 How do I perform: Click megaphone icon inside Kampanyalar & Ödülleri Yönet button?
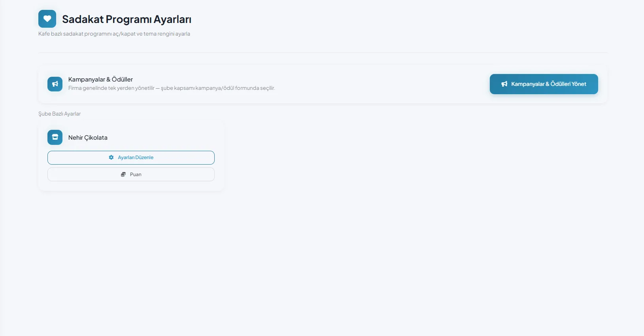click(x=504, y=84)
